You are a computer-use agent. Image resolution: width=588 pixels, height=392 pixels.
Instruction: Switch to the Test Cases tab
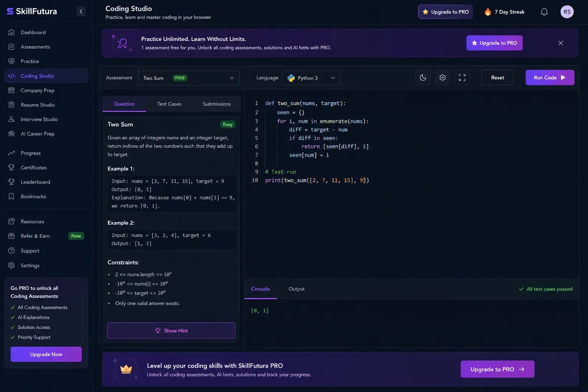169,104
